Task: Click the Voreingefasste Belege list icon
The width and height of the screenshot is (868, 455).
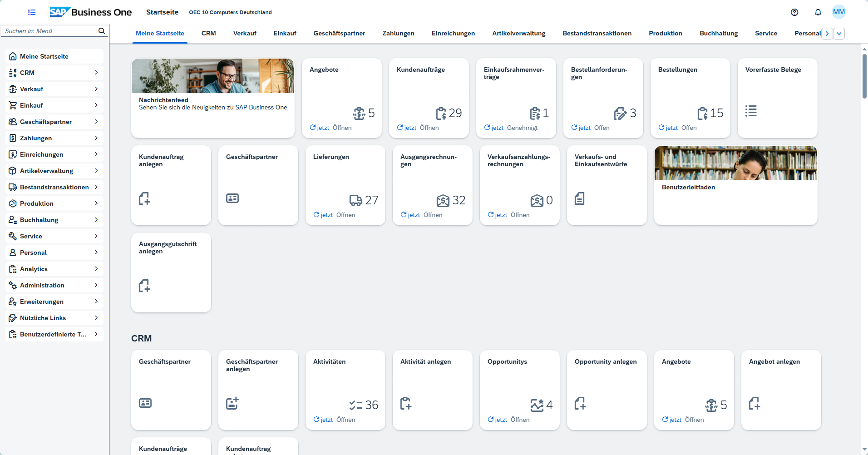Action: [751, 111]
